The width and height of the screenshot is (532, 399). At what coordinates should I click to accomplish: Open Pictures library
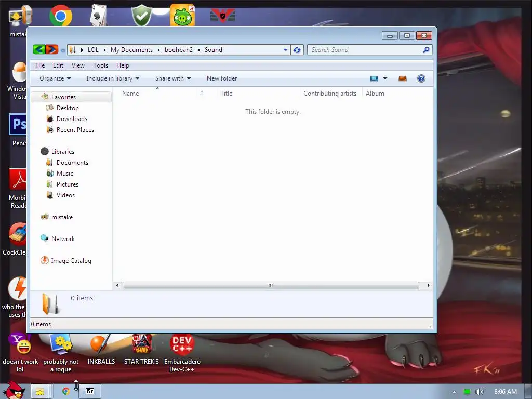pos(67,184)
